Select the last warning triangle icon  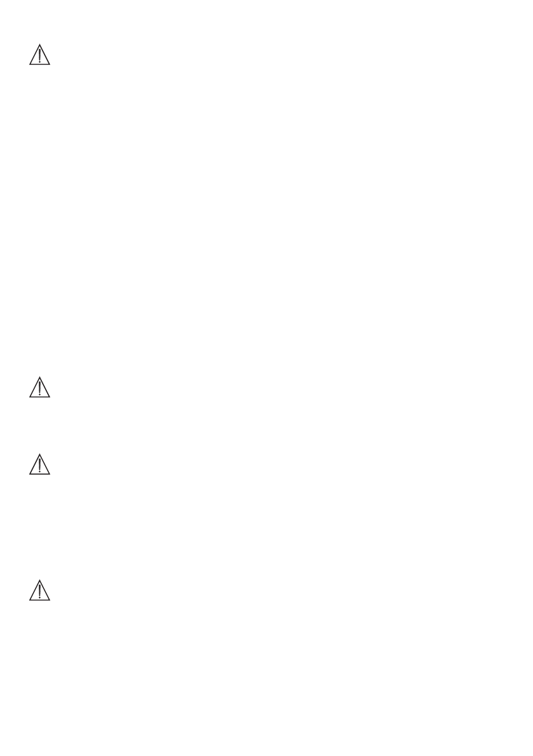point(39,590)
